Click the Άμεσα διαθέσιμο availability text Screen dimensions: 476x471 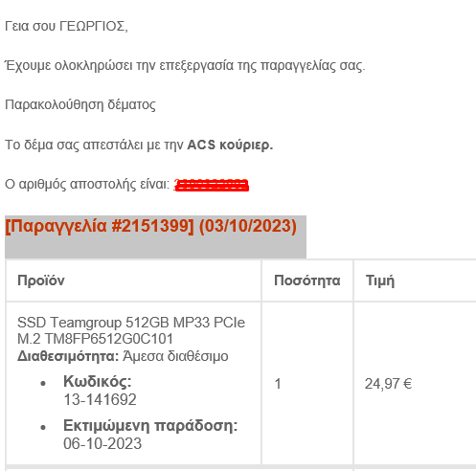175,356
